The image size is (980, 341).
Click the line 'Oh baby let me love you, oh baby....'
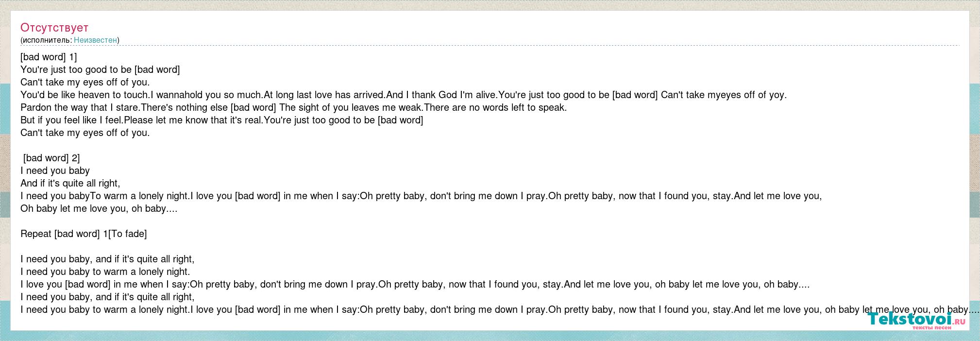[99, 208]
